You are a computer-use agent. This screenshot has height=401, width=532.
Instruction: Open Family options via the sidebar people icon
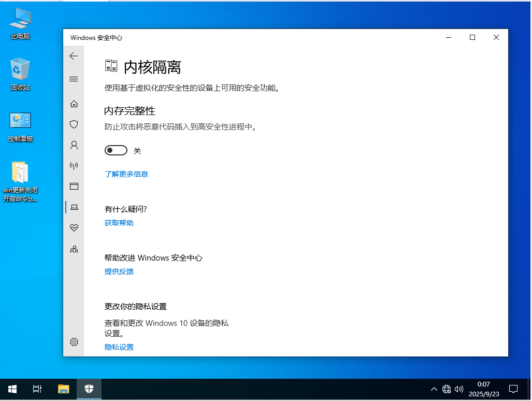point(74,250)
